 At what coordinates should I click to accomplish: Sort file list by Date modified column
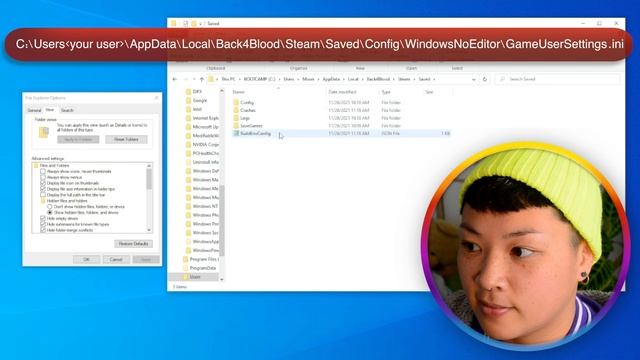342,92
